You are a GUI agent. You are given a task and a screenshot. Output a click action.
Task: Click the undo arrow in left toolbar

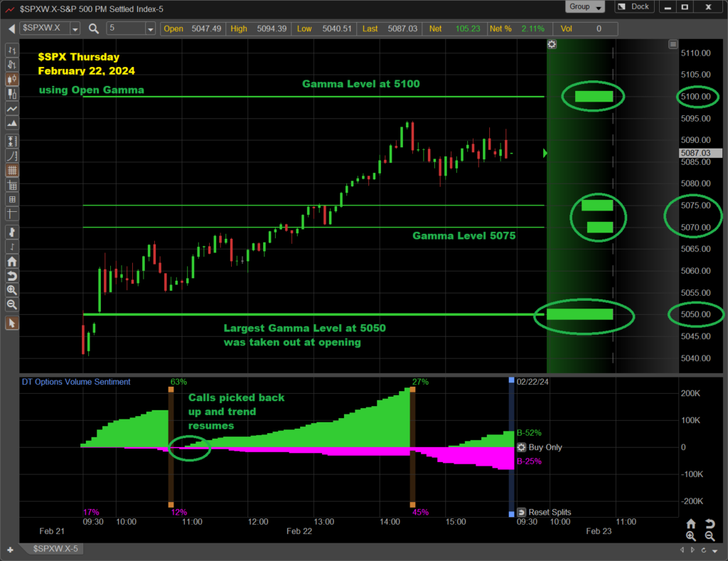(x=11, y=276)
